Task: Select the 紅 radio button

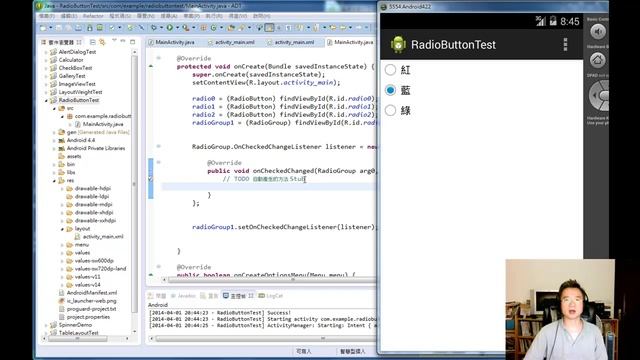Action: click(390, 70)
